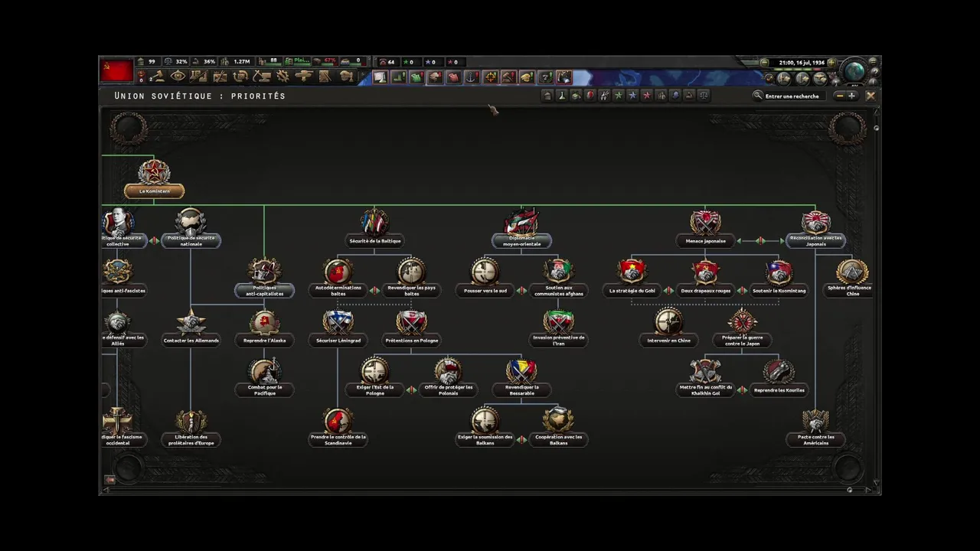Open the crane construction icon in toolbar

261,76
